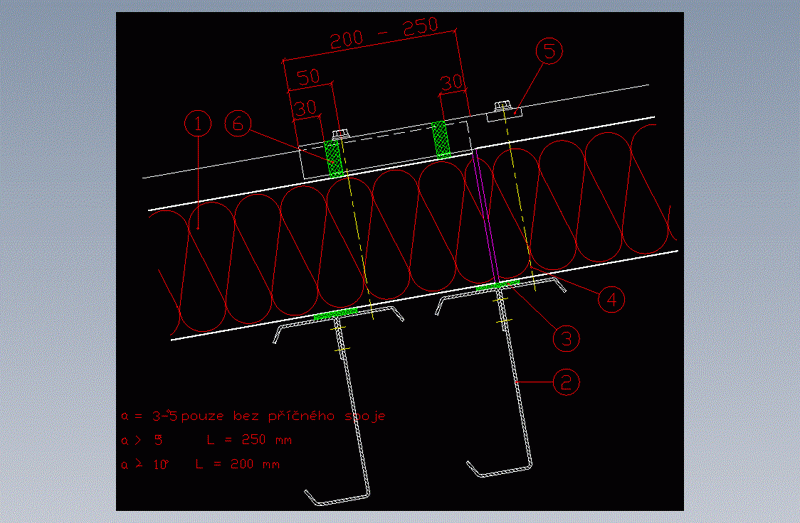Click the "50" dimension text
Viewport: 800px width, 523px height.
(308, 77)
